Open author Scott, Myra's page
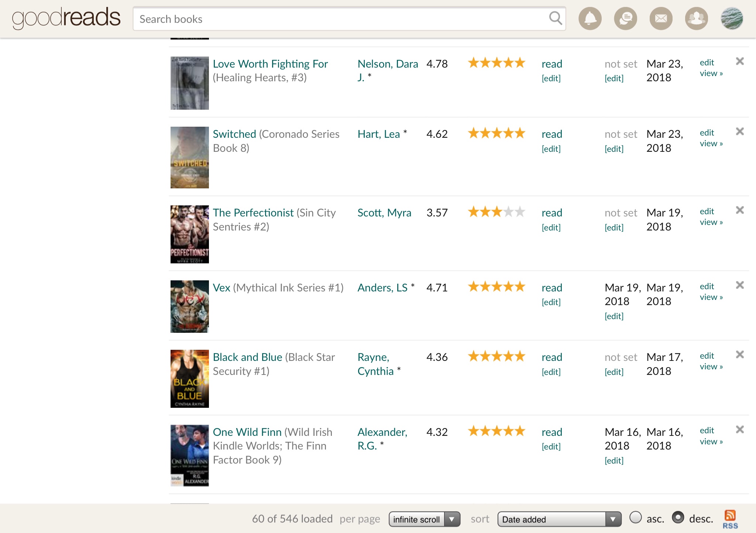 [x=384, y=213]
